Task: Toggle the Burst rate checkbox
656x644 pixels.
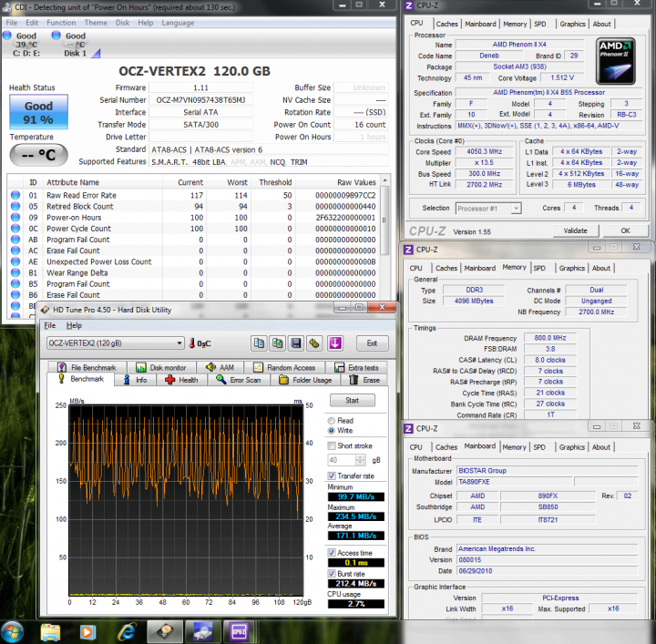Action: point(332,575)
